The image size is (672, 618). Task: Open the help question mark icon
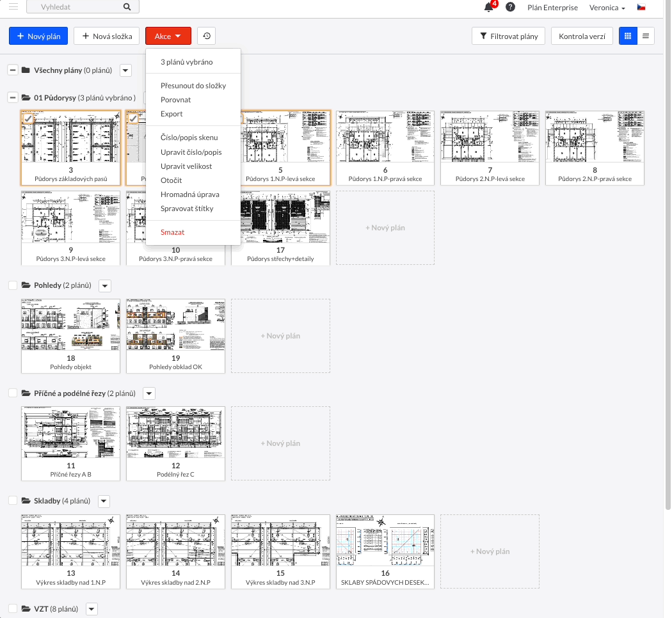tap(510, 7)
